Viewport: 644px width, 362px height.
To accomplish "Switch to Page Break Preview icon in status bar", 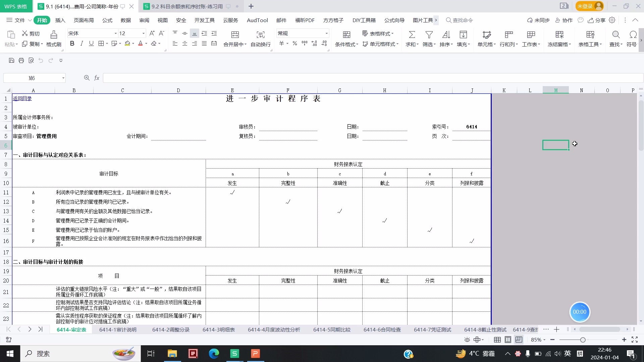I will pos(519,340).
